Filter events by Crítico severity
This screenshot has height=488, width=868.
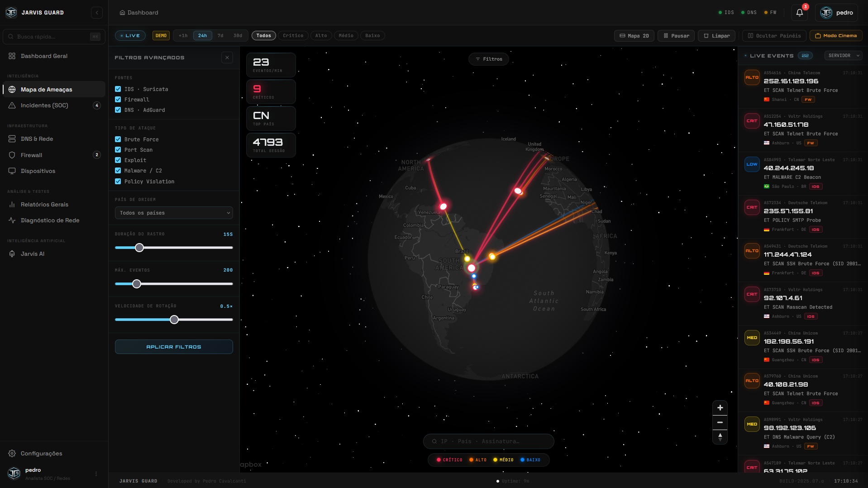click(293, 36)
